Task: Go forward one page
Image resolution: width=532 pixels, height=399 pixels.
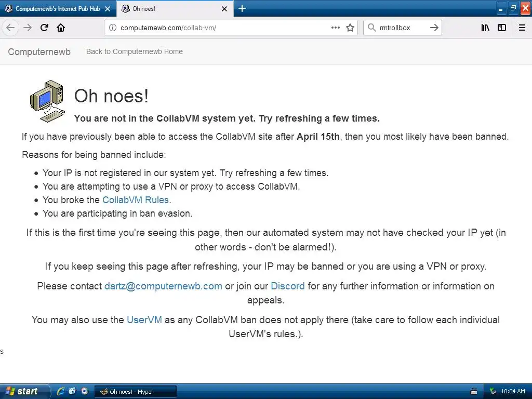Action: [28, 28]
